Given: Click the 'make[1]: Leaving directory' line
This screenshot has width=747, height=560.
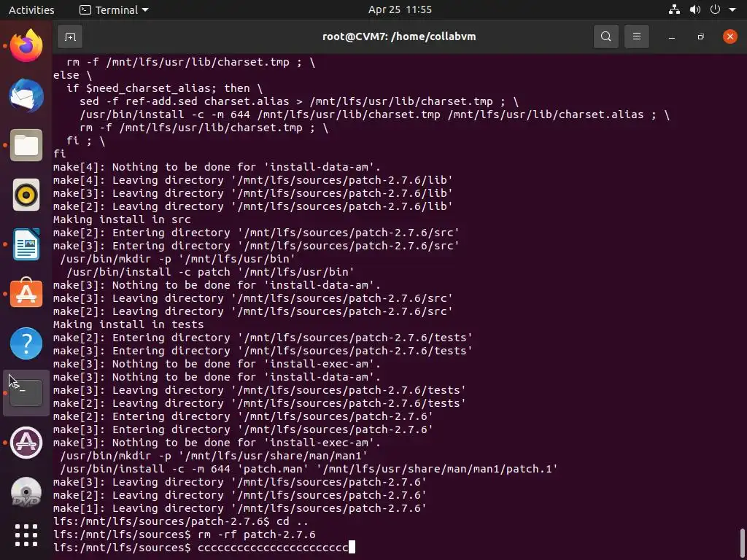Looking at the screenshot, I should coord(239,508).
